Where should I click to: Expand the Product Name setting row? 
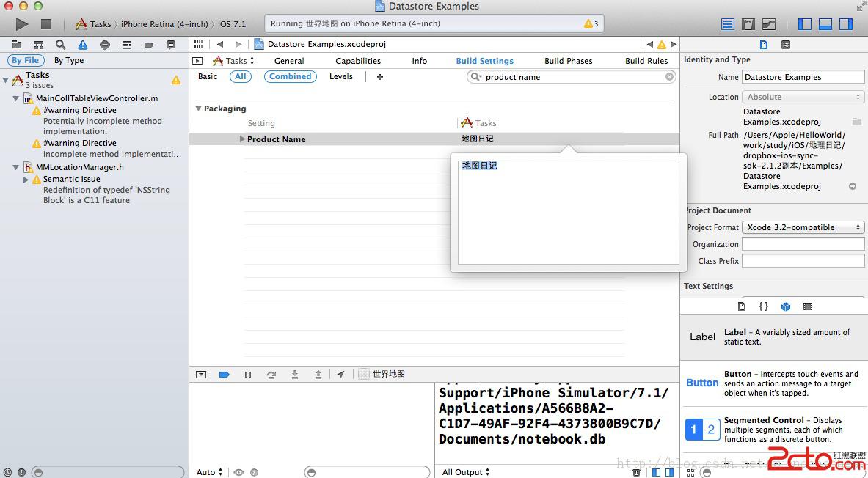tap(242, 139)
